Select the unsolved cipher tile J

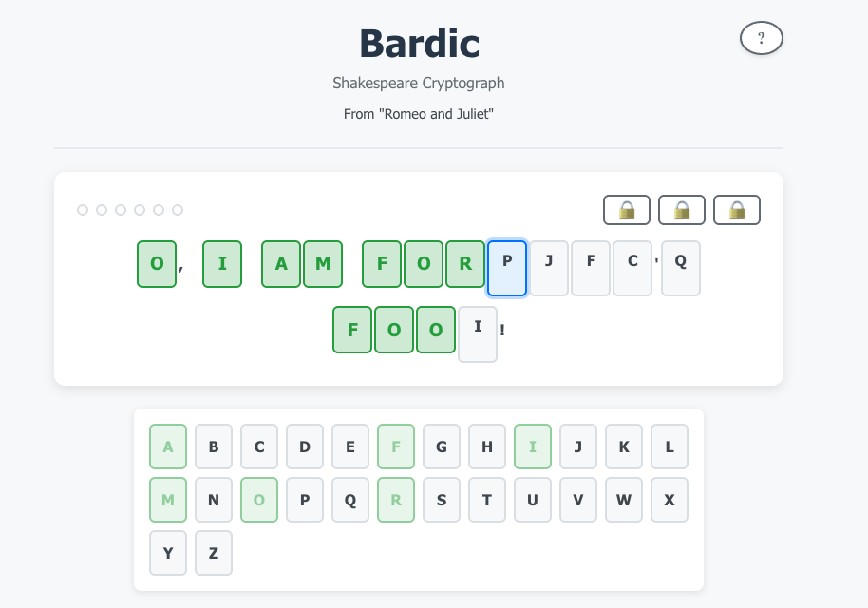click(x=549, y=268)
